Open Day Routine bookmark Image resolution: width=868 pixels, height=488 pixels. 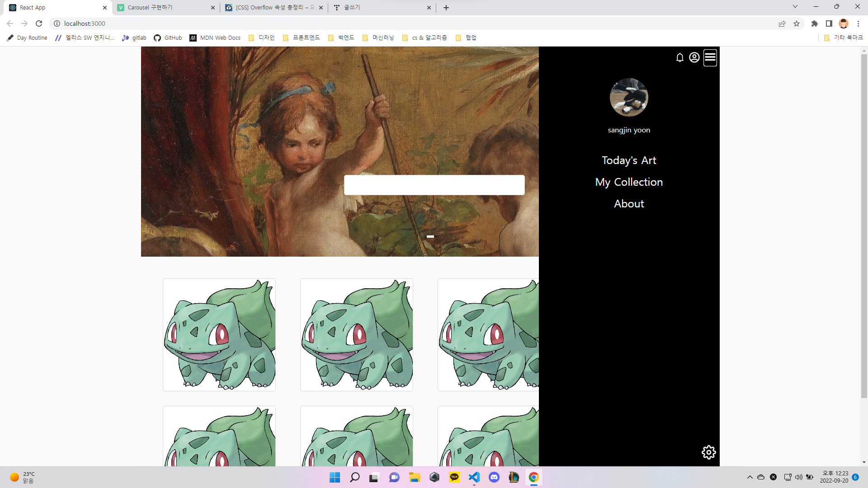27,38
